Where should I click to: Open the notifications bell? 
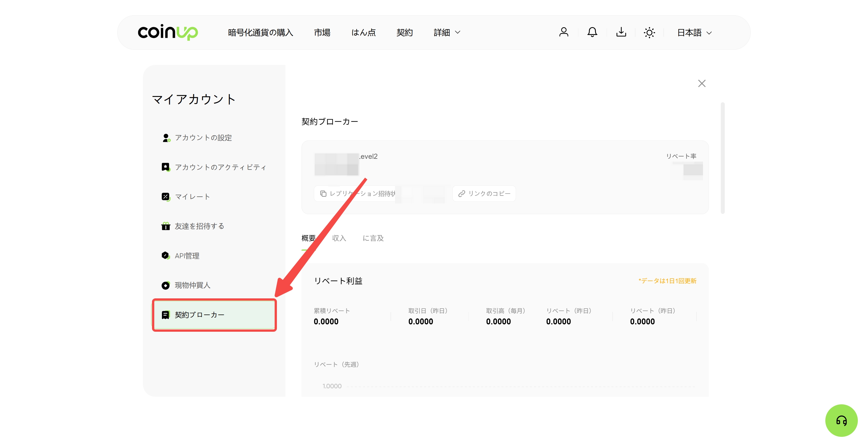pyautogui.click(x=592, y=32)
